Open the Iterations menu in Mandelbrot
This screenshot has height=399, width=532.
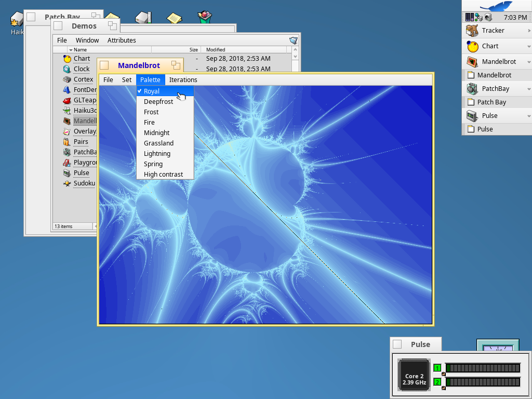point(183,80)
